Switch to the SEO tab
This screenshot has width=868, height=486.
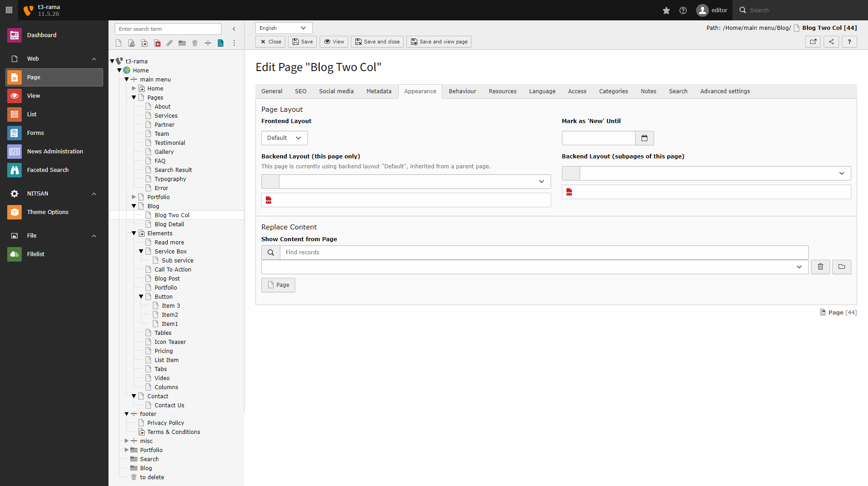coord(301,91)
